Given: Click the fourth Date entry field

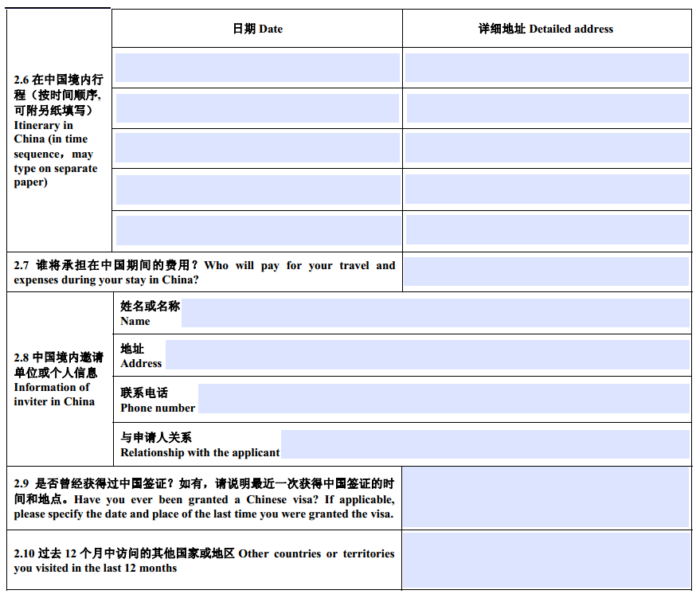Looking at the screenshot, I should coord(256,190).
